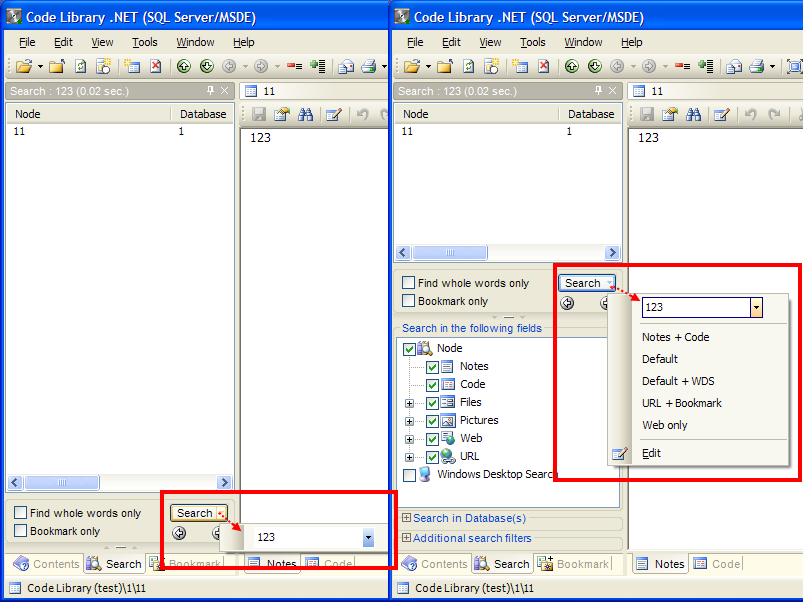This screenshot has width=803, height=602.
Task: Click the Search button in right window
Action: pyautogui.click(x=582, y=283)
